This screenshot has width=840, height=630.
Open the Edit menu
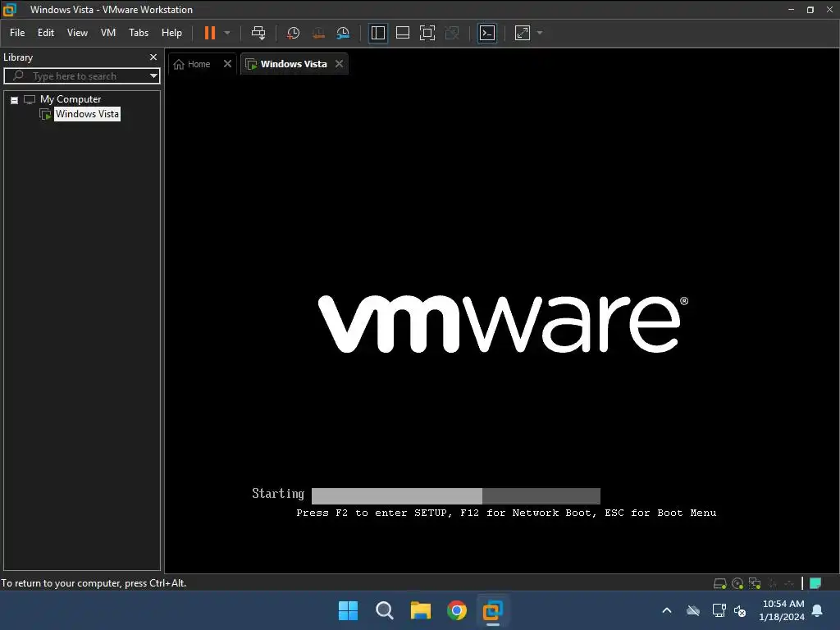tap(46, 33)
